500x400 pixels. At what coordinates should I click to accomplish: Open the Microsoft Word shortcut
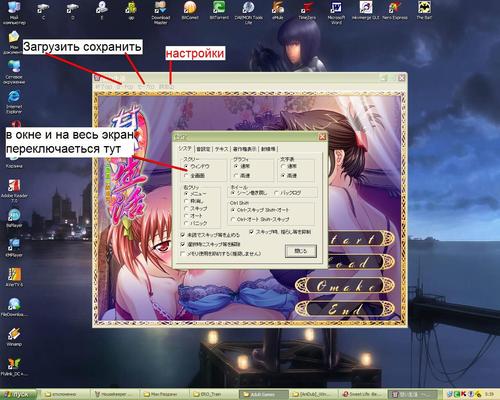tap(336, 13)
